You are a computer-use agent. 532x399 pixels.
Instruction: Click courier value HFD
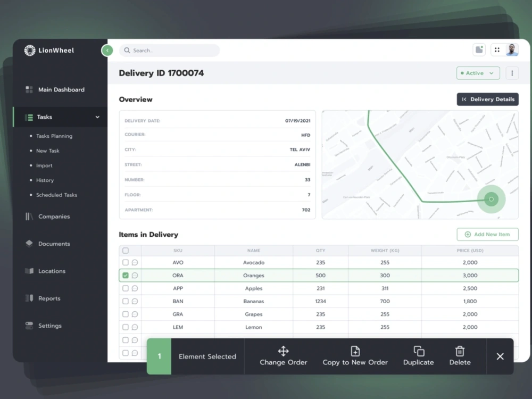point(306,135)
